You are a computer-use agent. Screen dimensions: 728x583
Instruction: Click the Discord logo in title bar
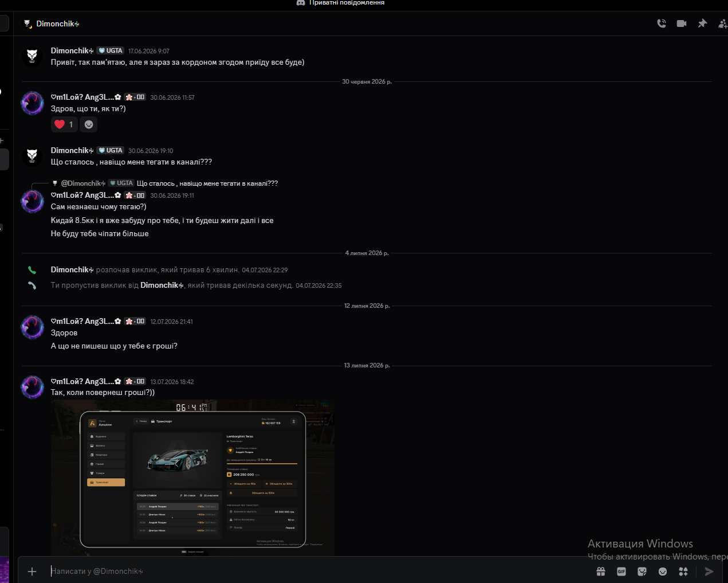[301, 3]
